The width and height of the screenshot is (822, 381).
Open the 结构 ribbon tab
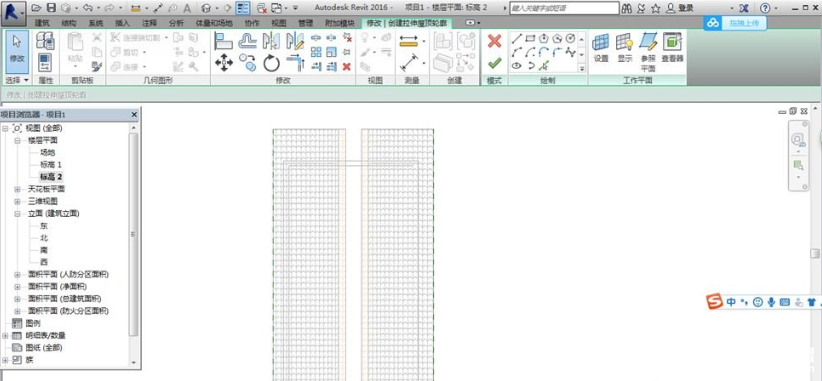click(x=69, y=23)
